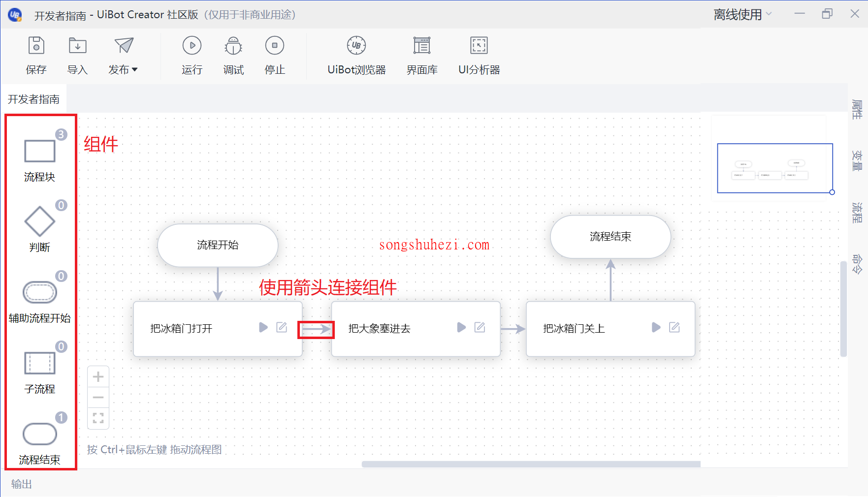This screenshot has width=868, height=497.
Task: Click the UiBot app logo
Action: point(15,15)
